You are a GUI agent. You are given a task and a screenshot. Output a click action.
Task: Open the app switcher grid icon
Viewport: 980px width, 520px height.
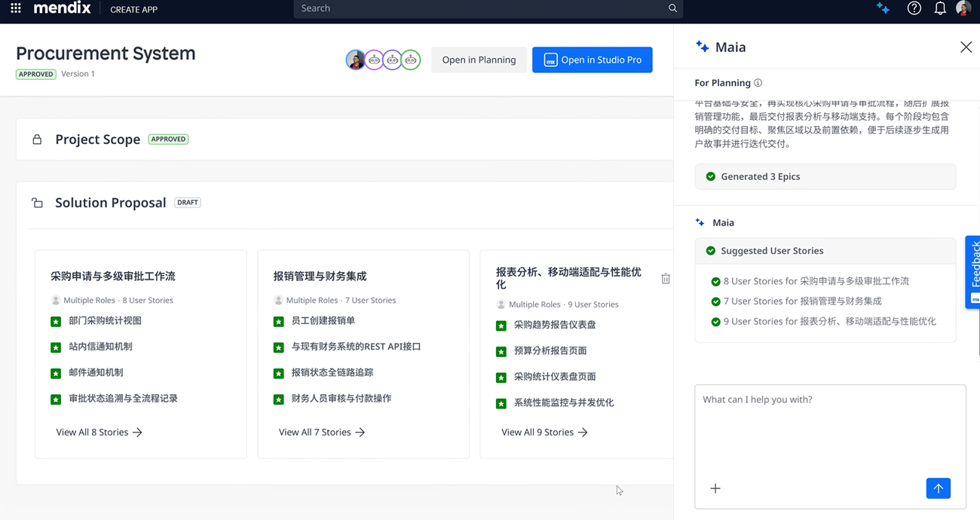click(x=15, y=9)
